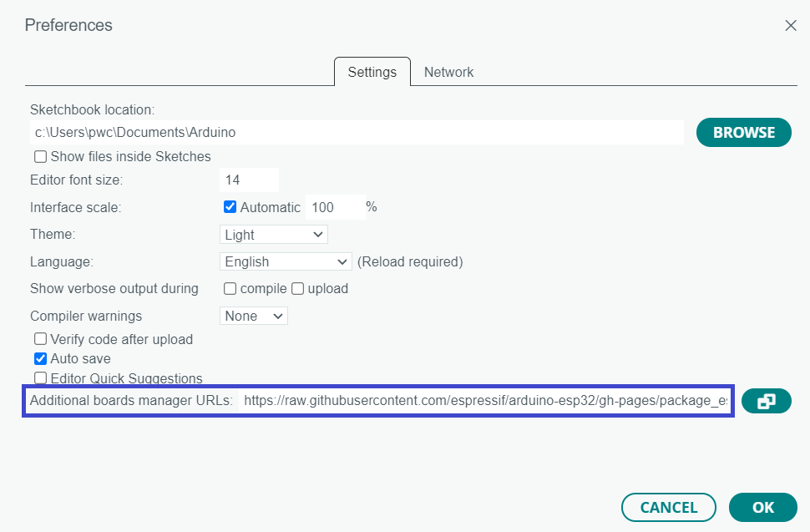
Task: Check Verify code after upload
Action: pos(40,339)
